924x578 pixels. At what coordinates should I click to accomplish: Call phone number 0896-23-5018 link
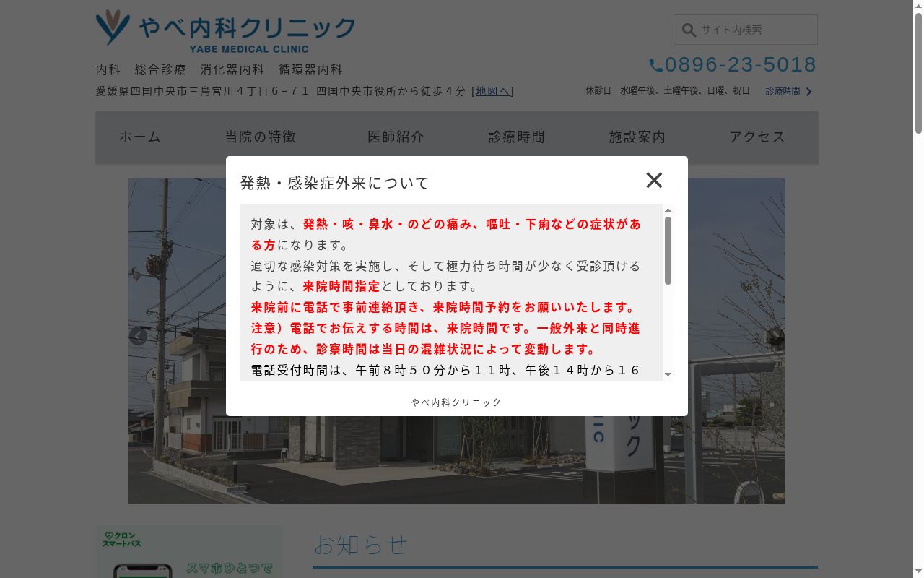tap(740, 65)
